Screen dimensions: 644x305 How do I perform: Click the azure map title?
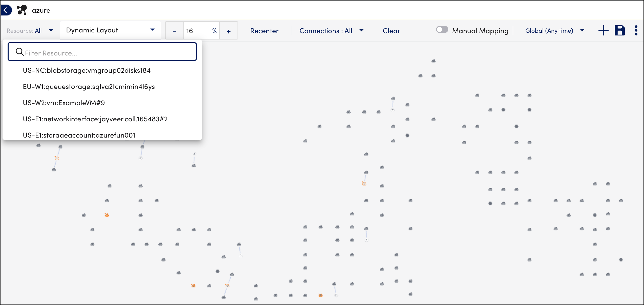tap(41, 10)
